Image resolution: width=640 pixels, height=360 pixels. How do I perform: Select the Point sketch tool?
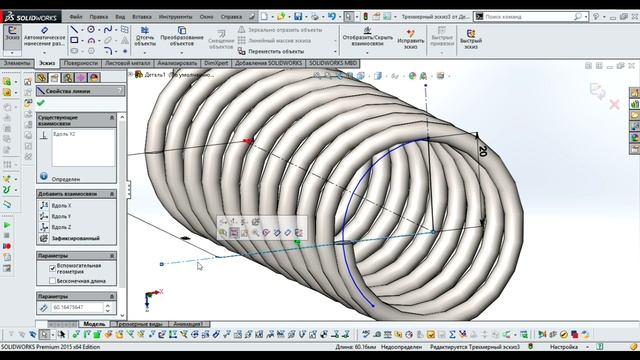(125, 51)
